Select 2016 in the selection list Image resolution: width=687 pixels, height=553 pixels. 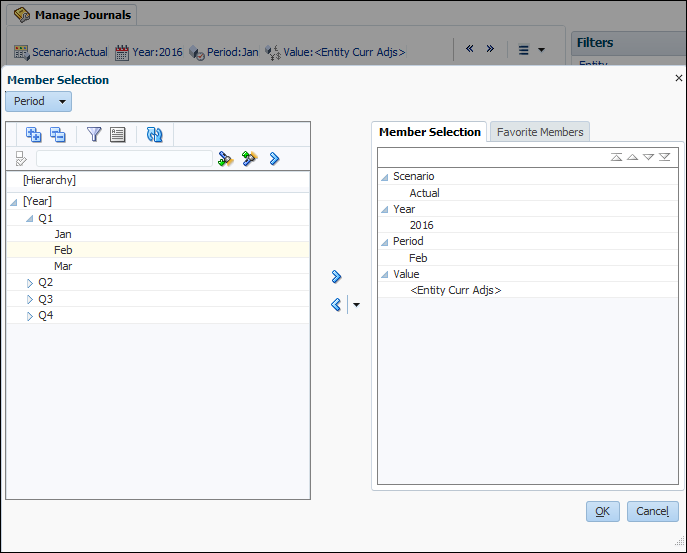(x=421, y=225)
